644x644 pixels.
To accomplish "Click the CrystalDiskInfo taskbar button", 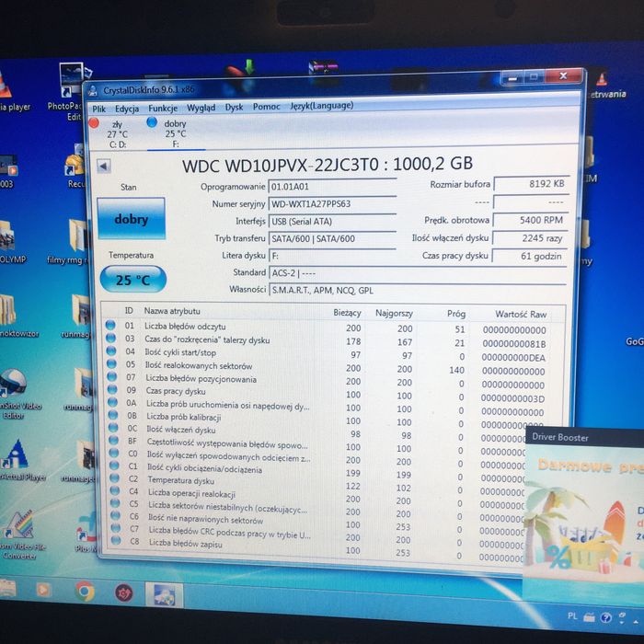I will (164, 594).
